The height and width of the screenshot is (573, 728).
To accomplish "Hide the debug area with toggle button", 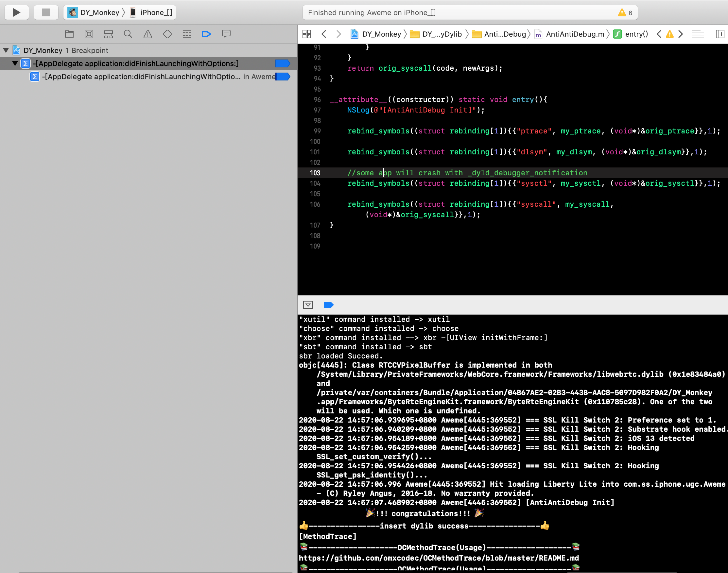I will pos(308,304).
